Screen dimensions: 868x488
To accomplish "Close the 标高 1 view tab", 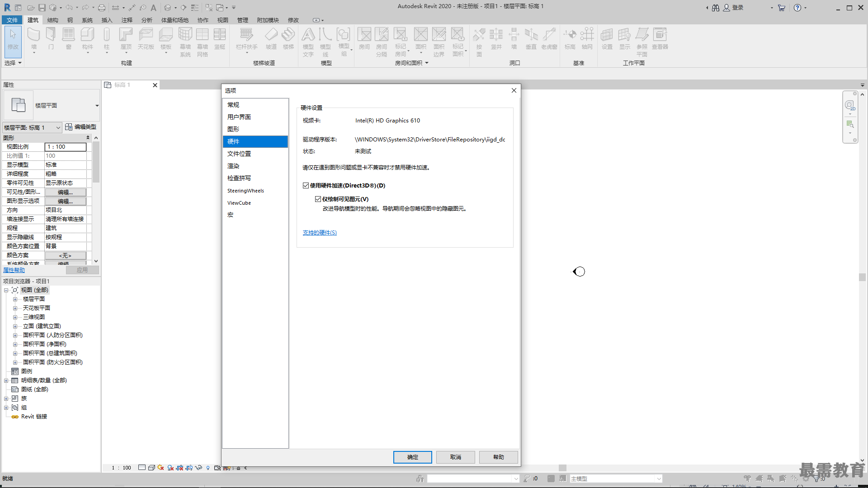I will click(155, 85).
